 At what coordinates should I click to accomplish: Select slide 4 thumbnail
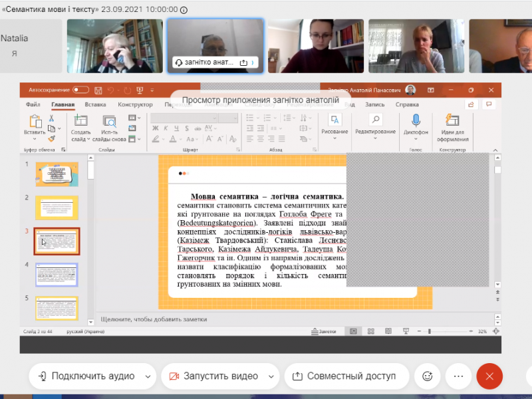pos(57,275)
